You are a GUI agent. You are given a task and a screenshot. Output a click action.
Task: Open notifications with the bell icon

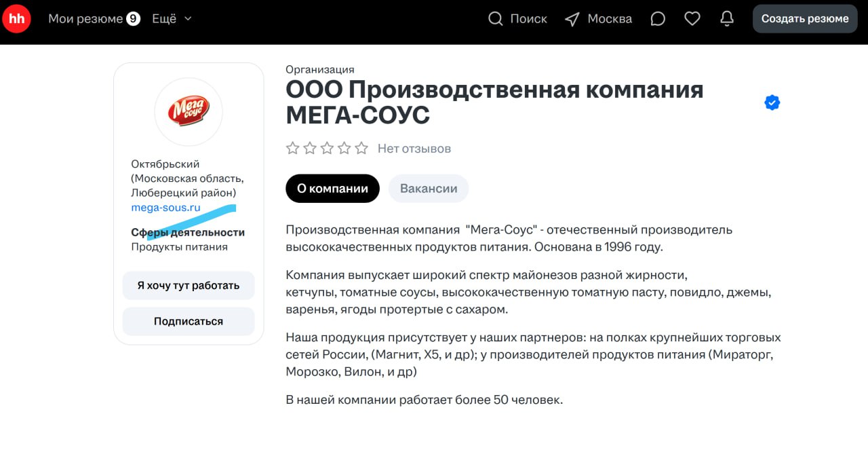tap(727, 19)
